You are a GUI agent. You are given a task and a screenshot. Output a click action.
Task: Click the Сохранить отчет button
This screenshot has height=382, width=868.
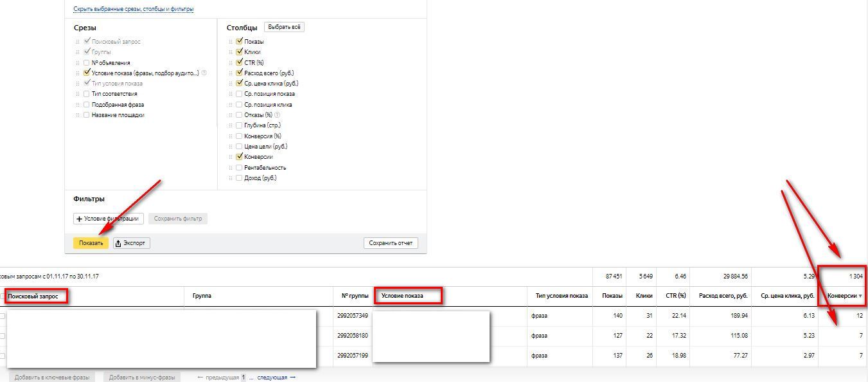click(390, 243)
